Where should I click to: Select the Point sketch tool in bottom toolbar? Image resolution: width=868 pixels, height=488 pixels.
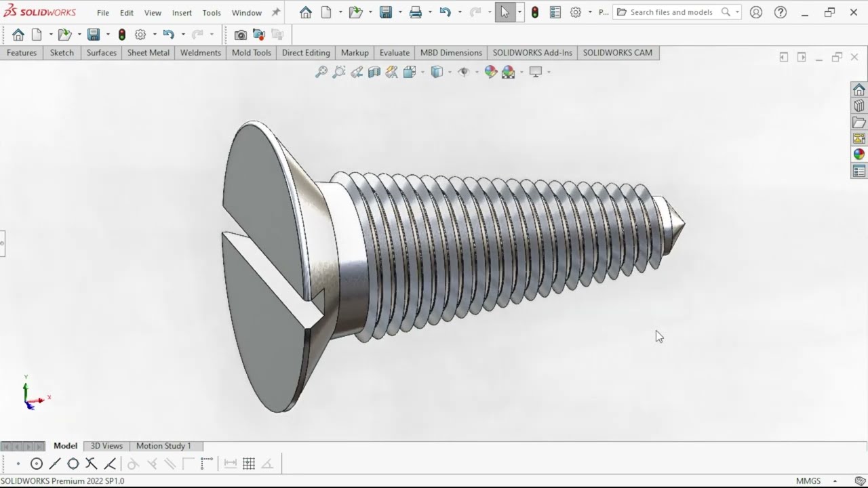[x=18, y=464]
